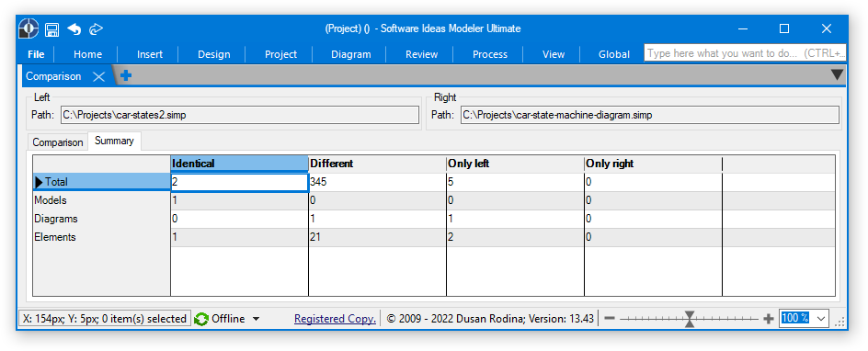This screenshot has width=868, height=351.
Task: Click the 'Type here what you want to do' search box
Action: (x=746, y=53)
